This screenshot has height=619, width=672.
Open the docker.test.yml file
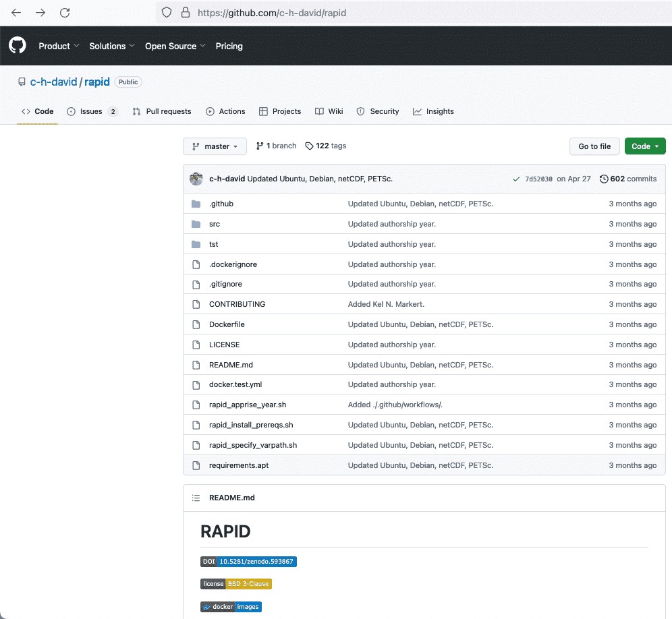pyautogui.click(x=235, y=384)
